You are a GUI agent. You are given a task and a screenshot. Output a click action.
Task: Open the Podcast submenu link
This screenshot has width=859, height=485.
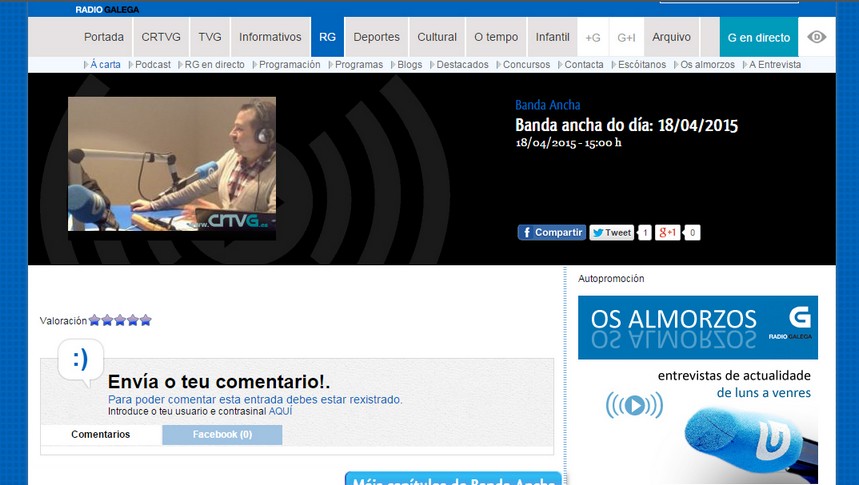pyautogui.click(x=153, y=65)
